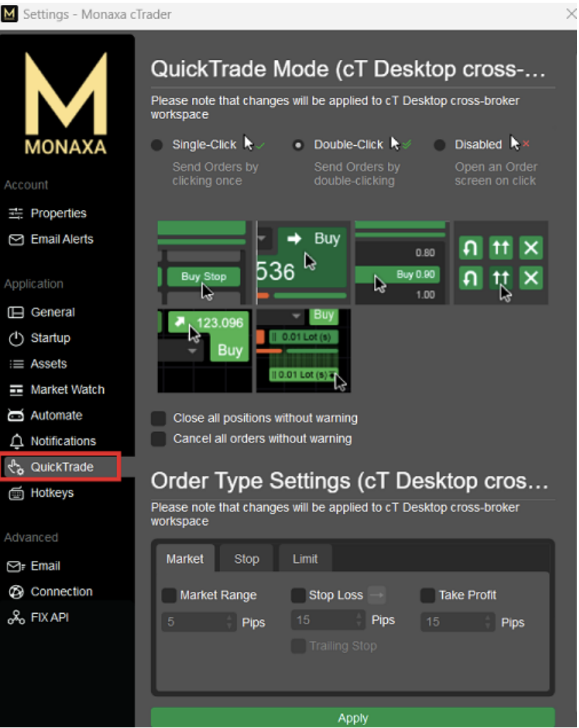Click the Buy Stop preview thumbnail
Screen dimensions: 579x728
coord(205,263)
